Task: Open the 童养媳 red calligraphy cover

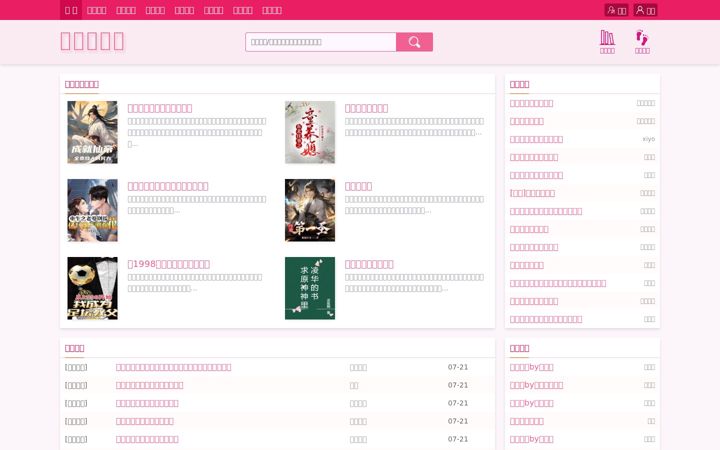Action: click(x=310, y=132)
